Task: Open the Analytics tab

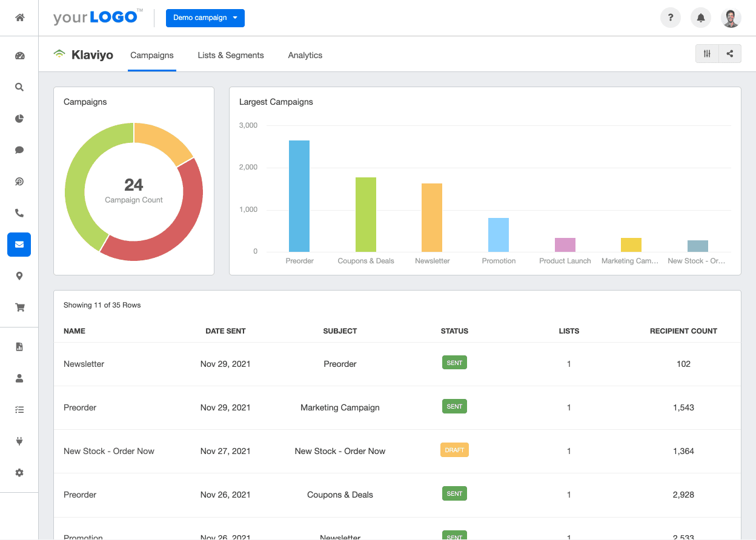Action: coord(305,55)
